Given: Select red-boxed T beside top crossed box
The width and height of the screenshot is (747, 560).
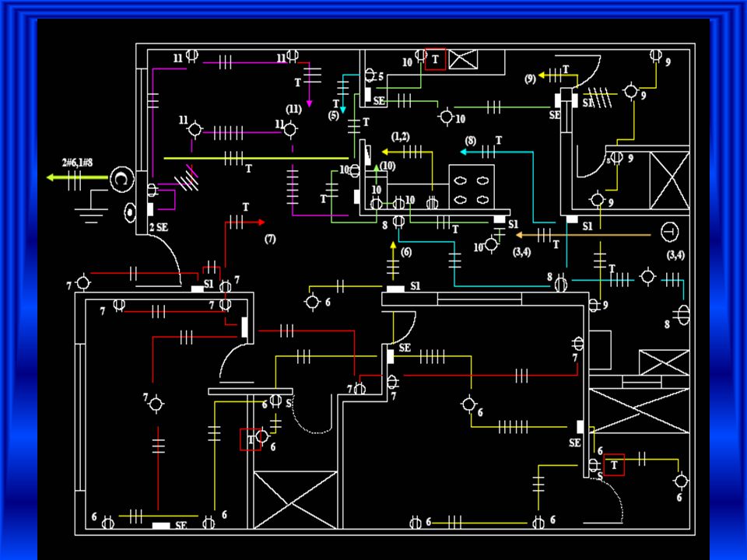Looking at the screenshot, I should (x=435, y=60).
